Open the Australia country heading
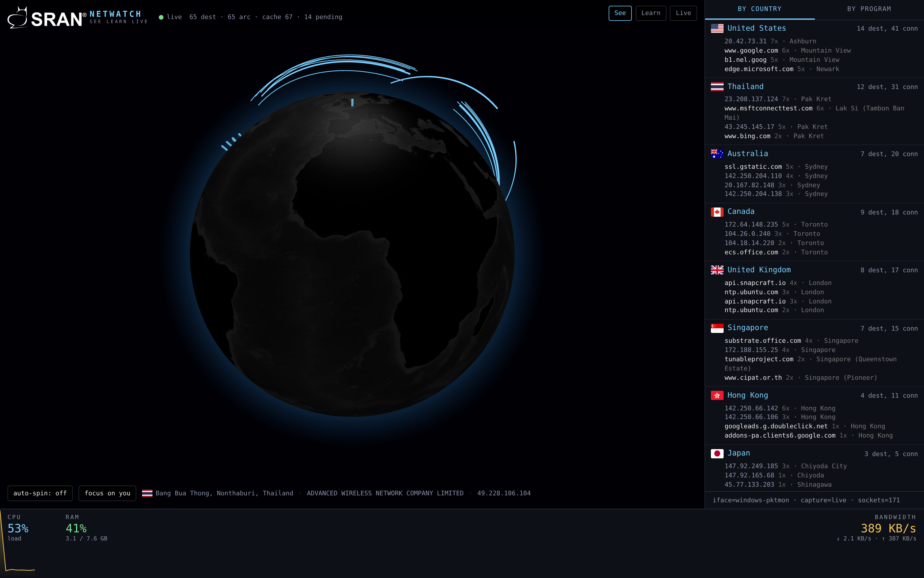Viewport: 924px width, 578px height. tap(748, 154)
